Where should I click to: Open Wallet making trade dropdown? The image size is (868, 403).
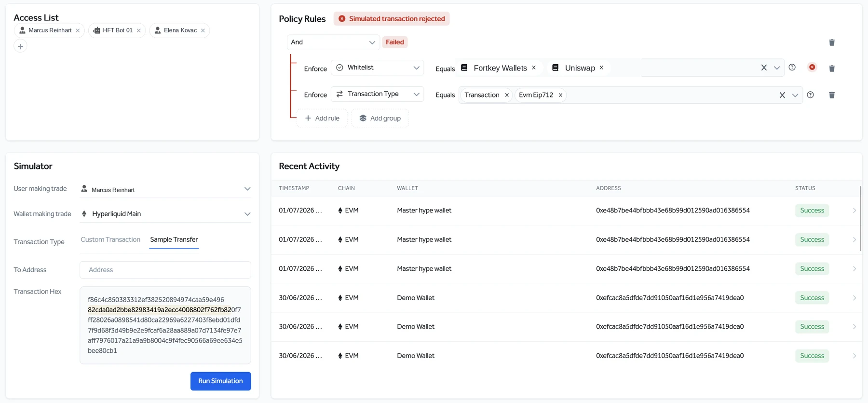pyautogui.click(x=165, y=214)
